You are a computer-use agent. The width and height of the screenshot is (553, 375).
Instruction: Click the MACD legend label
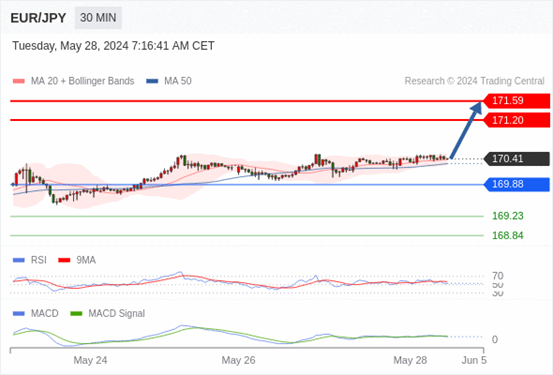[45, 314]
